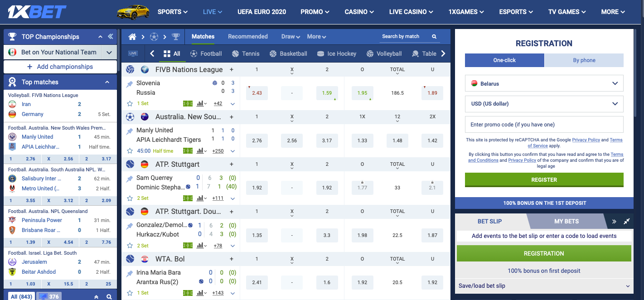
Task: Favorite the Irina Maria Bara match star
Action: [130, 293]
